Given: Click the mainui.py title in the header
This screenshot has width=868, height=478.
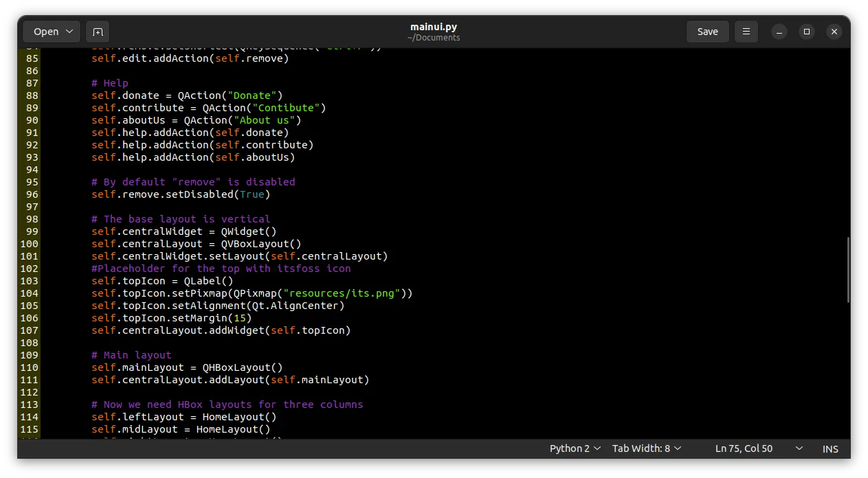Looking at the screenshot, I should [433, 27].
